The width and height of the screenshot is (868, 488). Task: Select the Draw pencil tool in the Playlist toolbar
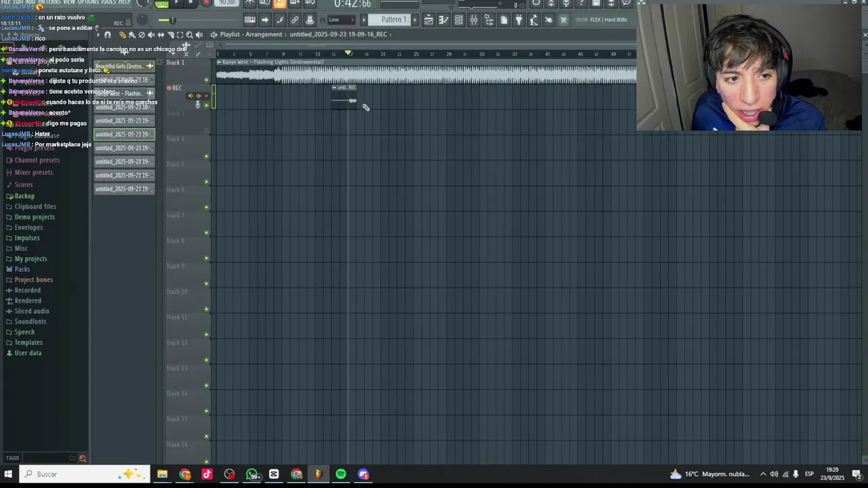click(122, 35)
